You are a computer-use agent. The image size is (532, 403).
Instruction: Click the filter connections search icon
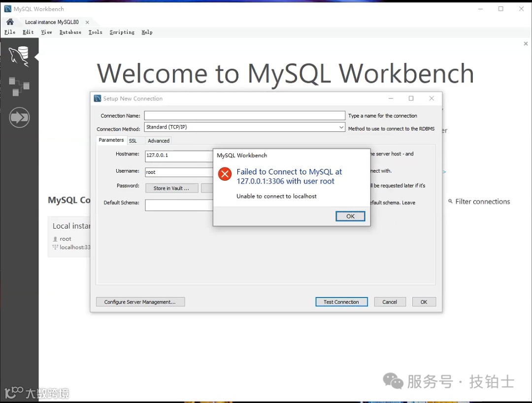tap(450, 201)
